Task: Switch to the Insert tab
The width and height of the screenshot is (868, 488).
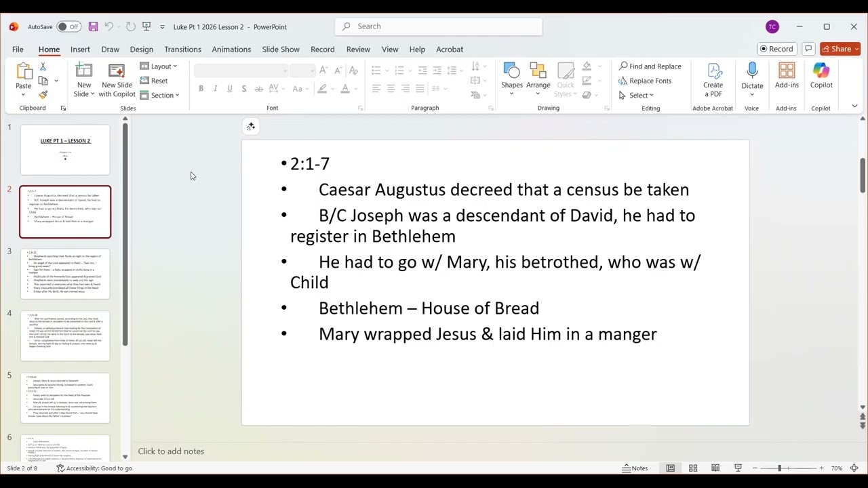Action: [80, 49]
